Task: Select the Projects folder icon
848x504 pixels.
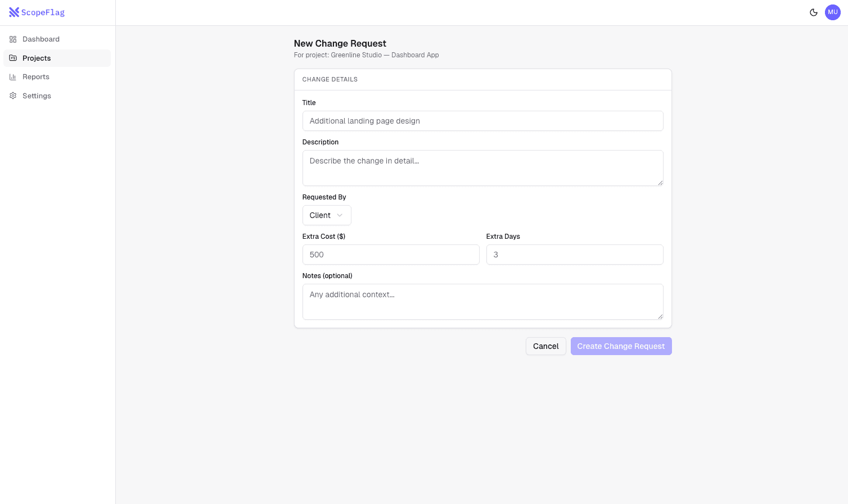Action: [12, 58]
